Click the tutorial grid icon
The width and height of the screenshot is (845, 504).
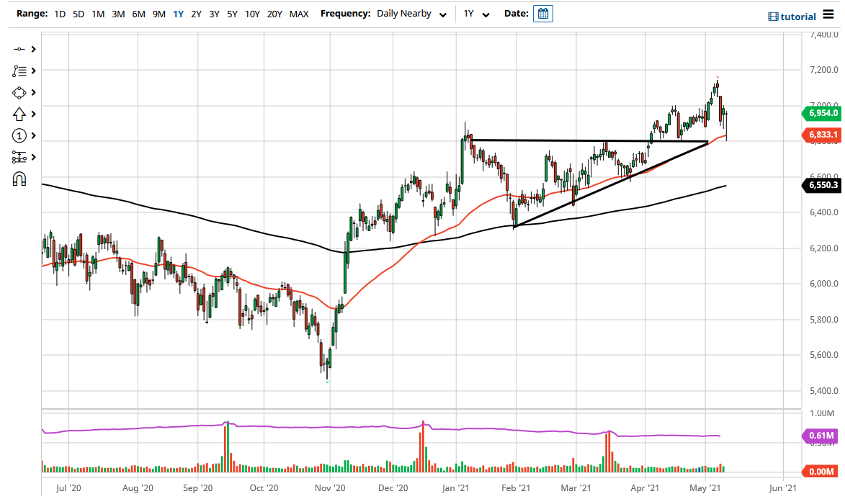[772, 16]
